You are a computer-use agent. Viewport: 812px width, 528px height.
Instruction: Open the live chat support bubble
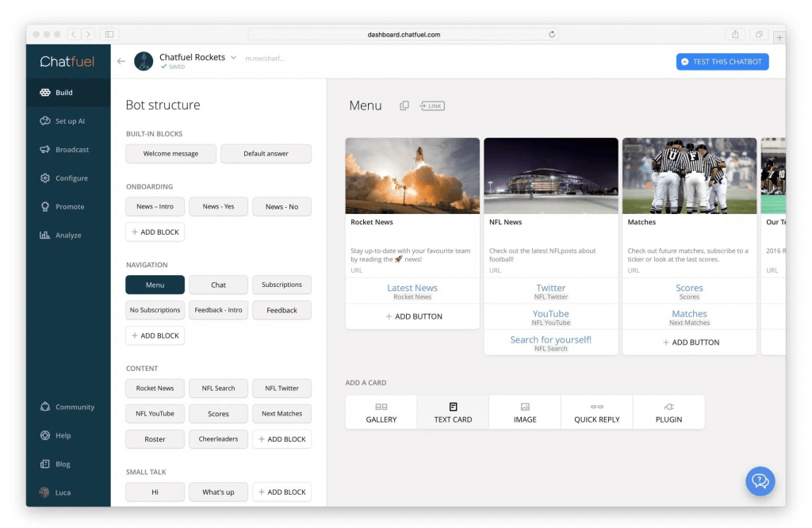pos(760,481)
